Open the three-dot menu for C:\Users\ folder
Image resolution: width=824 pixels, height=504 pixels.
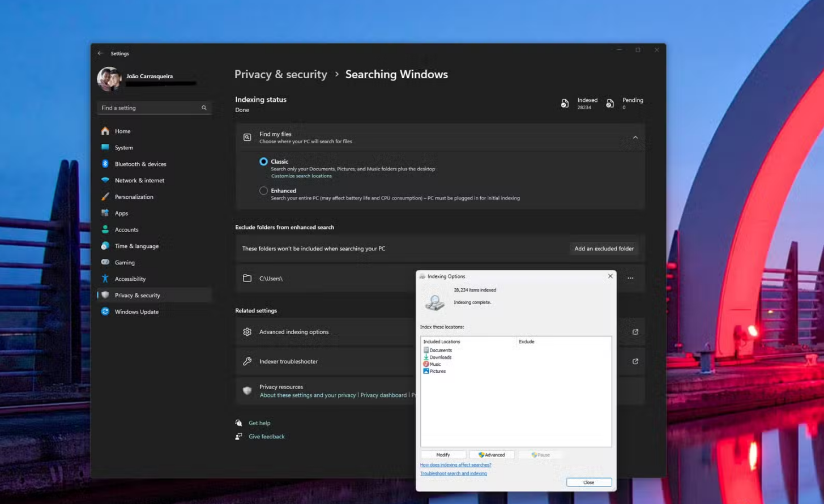click(x=630, y=278)
